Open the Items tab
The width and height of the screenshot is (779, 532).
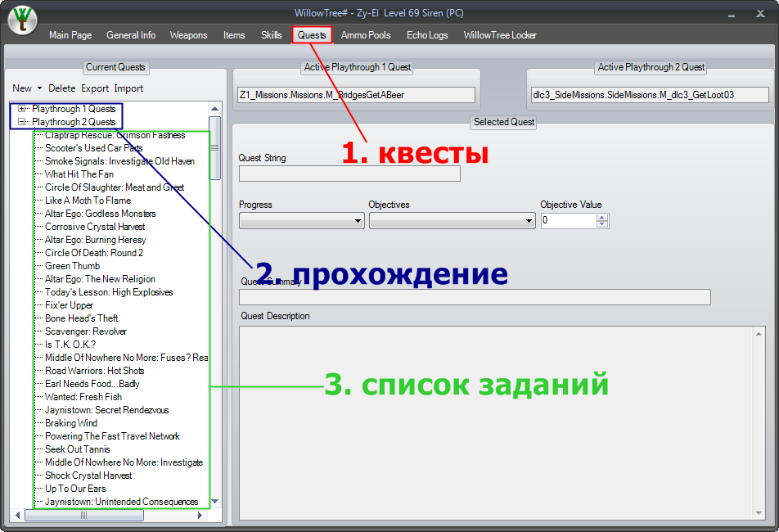pos(233,35)
